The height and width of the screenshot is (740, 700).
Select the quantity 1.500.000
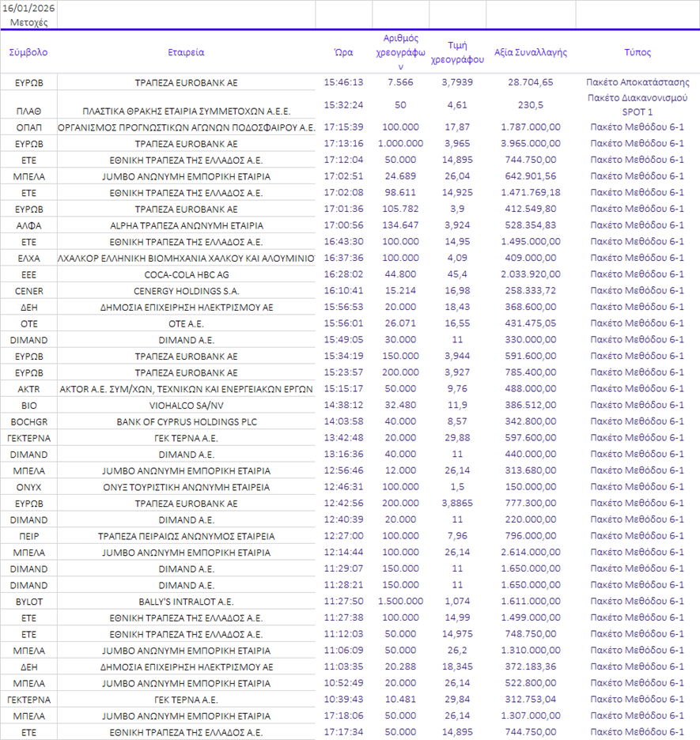pos(400,601)
